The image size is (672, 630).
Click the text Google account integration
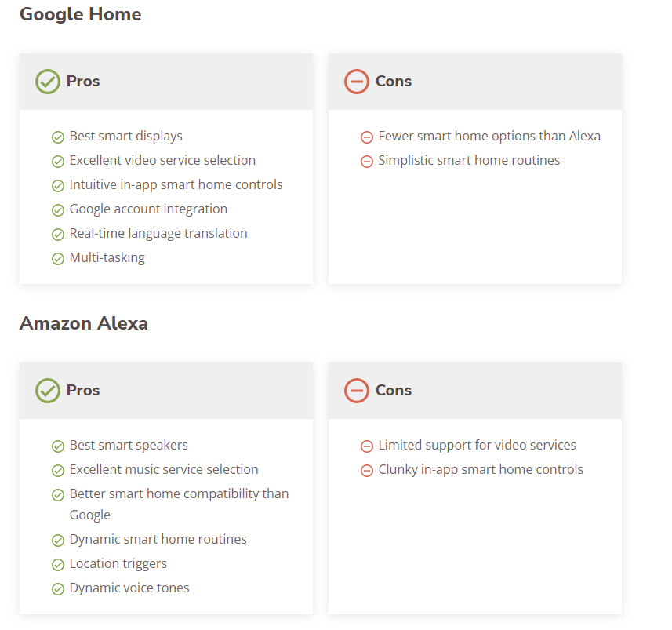148,209
